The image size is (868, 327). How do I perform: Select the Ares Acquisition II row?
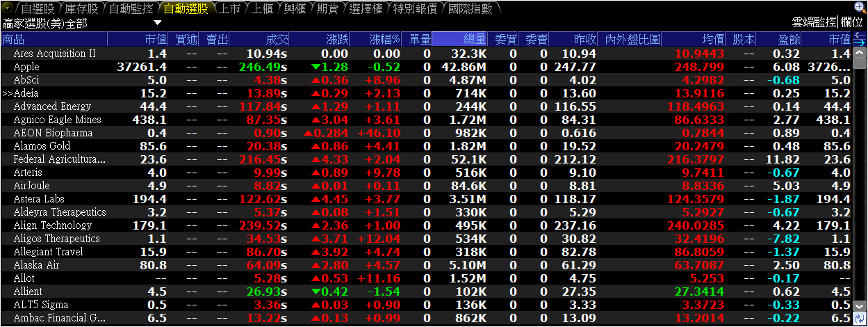427,54
